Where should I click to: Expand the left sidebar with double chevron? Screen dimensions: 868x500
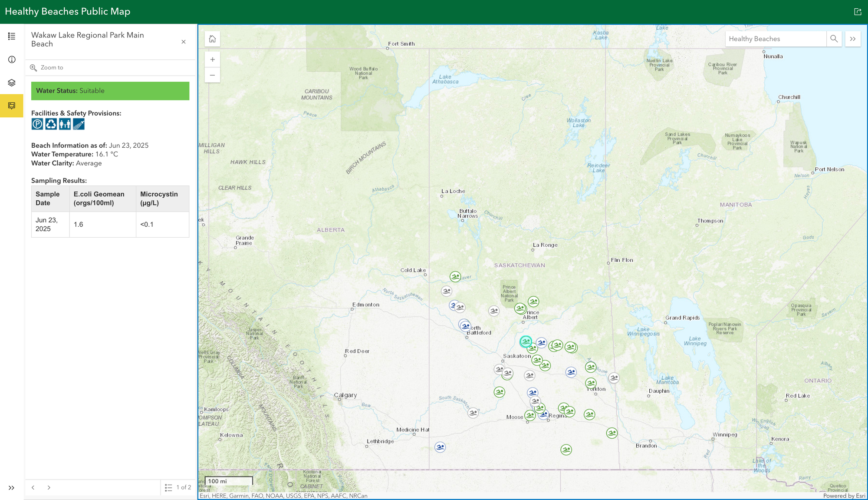[x=11, y=488]
